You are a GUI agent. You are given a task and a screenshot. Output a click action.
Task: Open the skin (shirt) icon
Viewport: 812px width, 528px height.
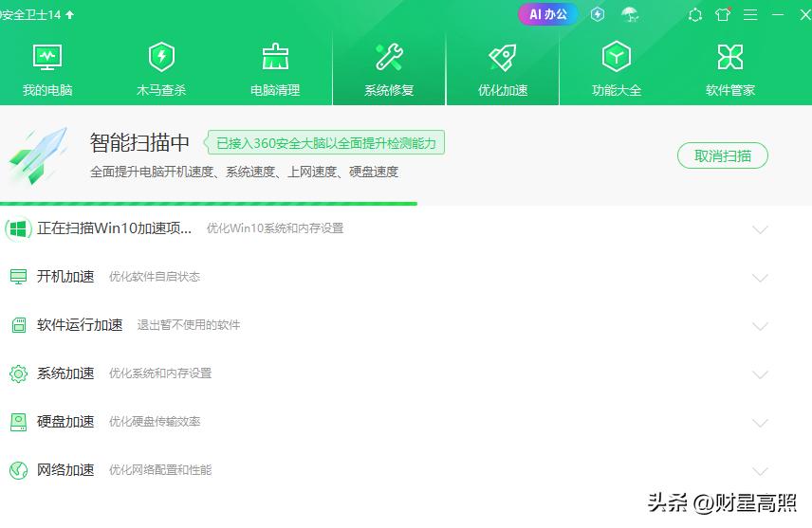723,14
